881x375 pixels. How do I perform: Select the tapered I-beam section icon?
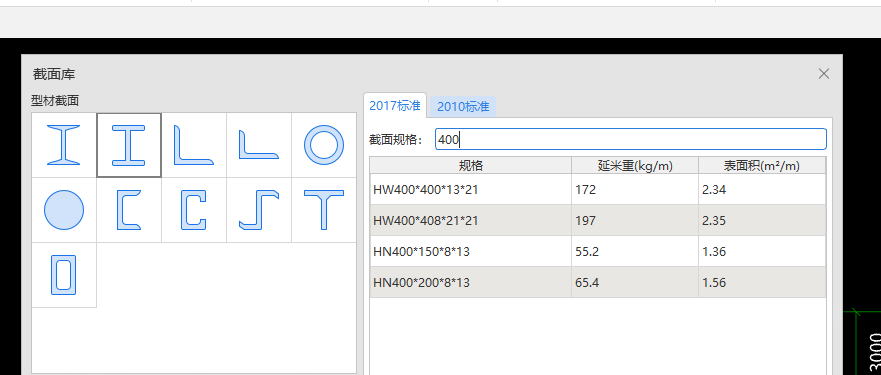[64, 145]
